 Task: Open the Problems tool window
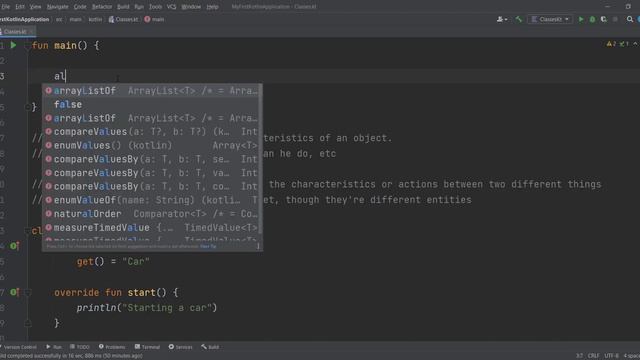(112, 347)
